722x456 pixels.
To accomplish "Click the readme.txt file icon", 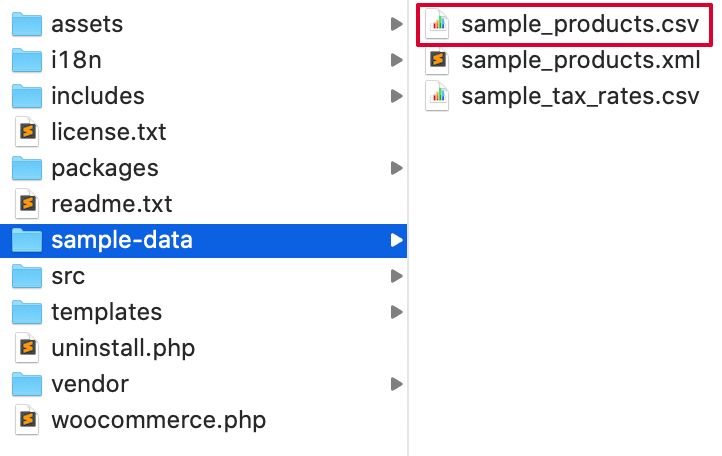I will [x=28, y=204].
